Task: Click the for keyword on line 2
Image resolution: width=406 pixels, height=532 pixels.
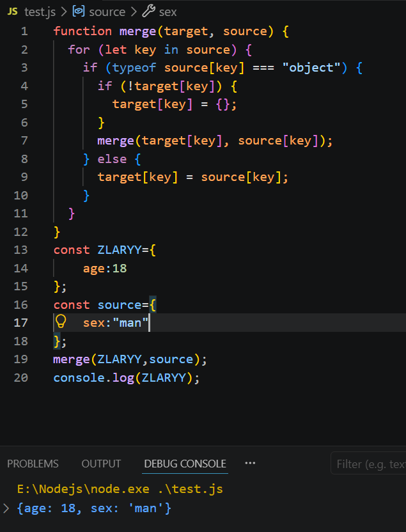Action: pyautogui.click(x=79, y=49)
